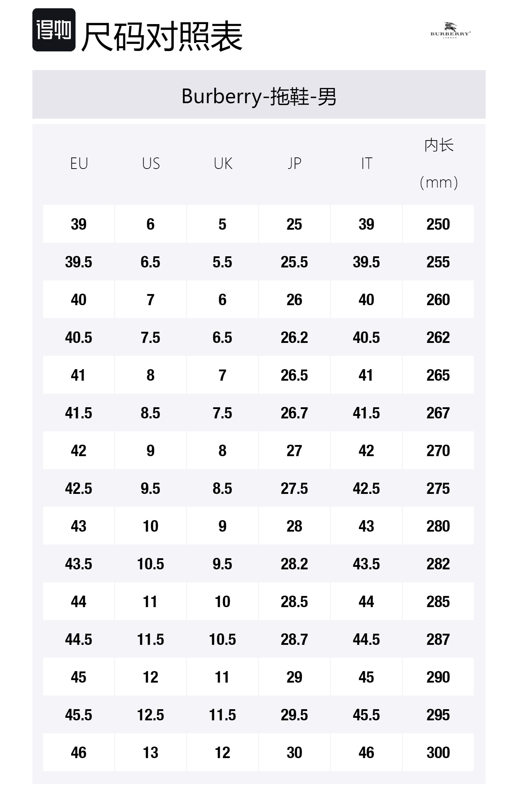Screen dimensions: 518x812
Task: Select US size 10.5 cell
Action: tap(150, 564)
